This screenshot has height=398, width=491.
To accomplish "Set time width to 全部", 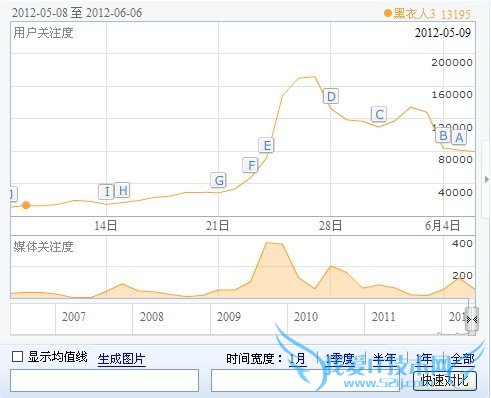I will (462, 359).
